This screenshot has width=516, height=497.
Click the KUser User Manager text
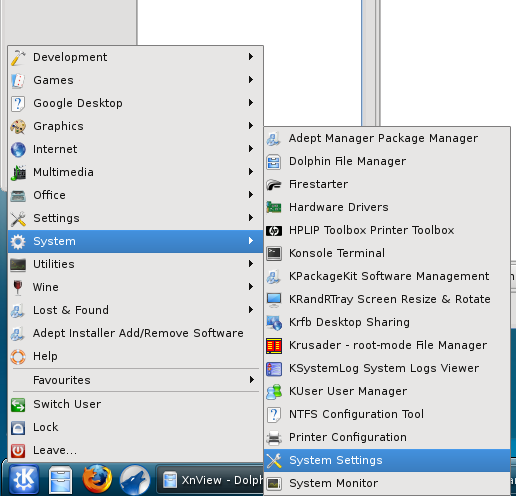(x=348, y=391)
